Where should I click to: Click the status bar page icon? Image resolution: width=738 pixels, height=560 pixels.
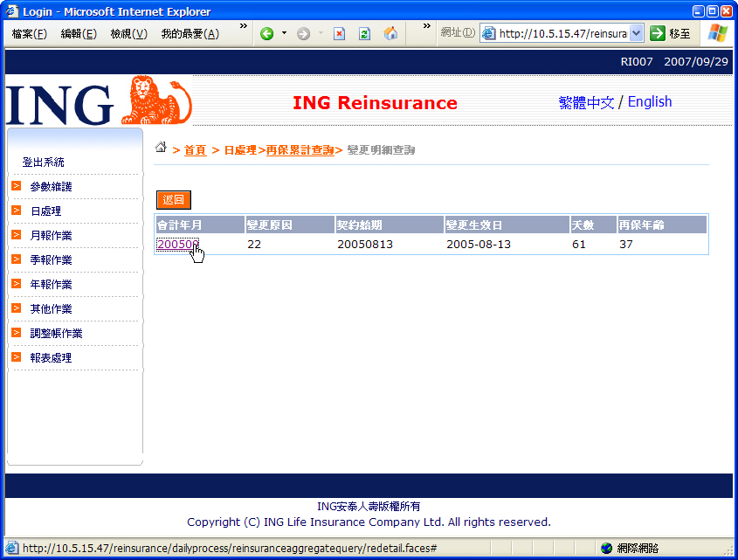(x=11, y=549)
